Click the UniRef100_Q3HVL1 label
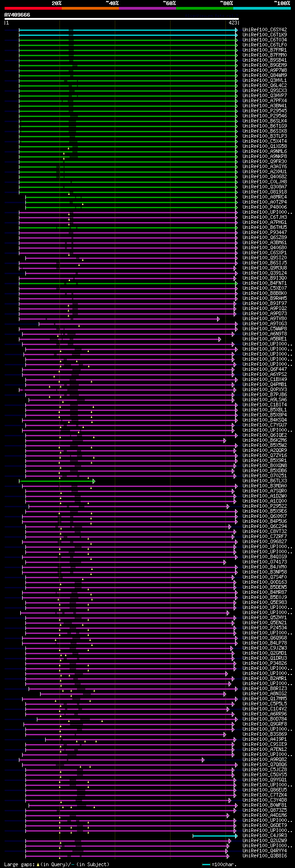295x868 pixels. (x=265, y=80)
